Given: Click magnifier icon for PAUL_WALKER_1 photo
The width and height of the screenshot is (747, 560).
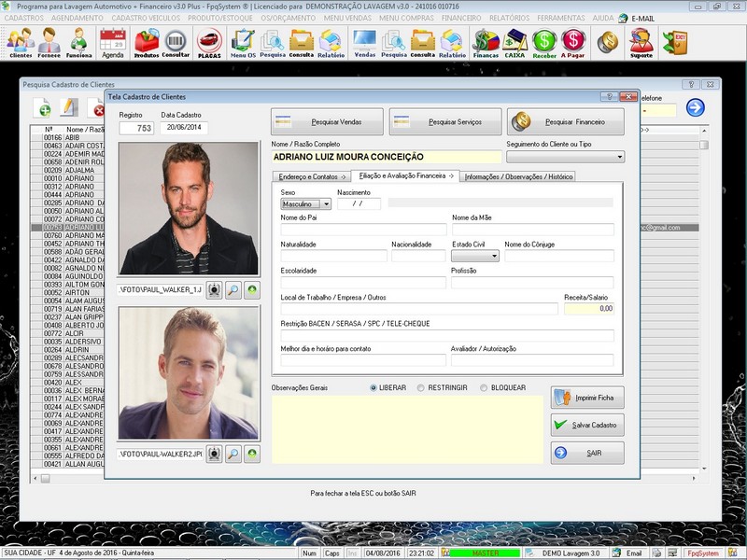Looking at the screenshot, I should (x=233, y=289).
